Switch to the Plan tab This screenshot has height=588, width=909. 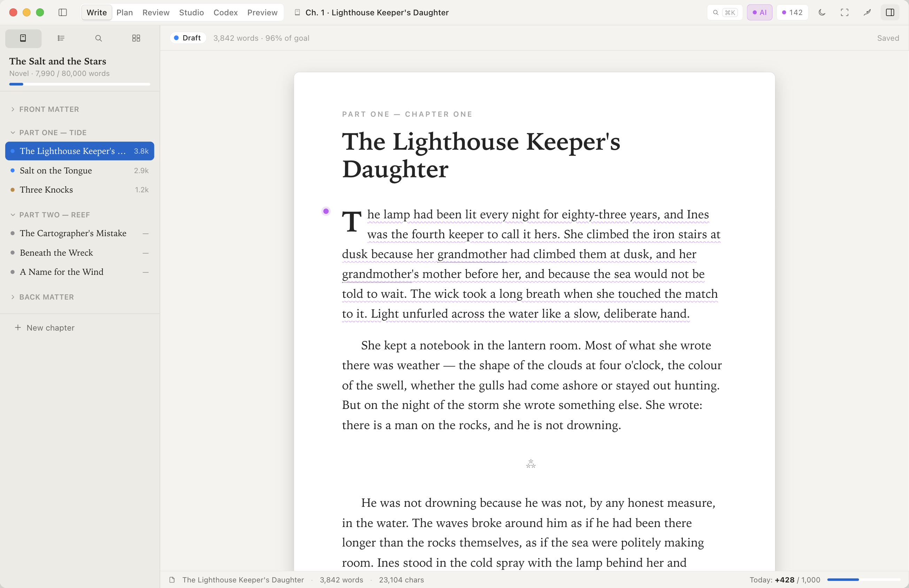click(124, 13)
